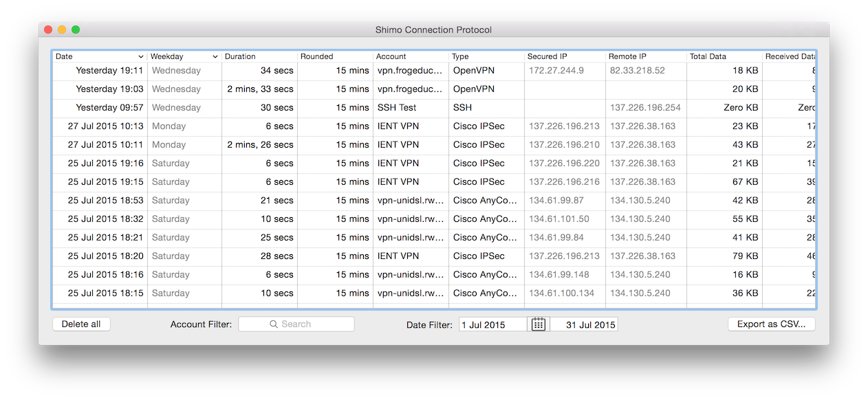Click secured IP 137.226.196.216

564,182
